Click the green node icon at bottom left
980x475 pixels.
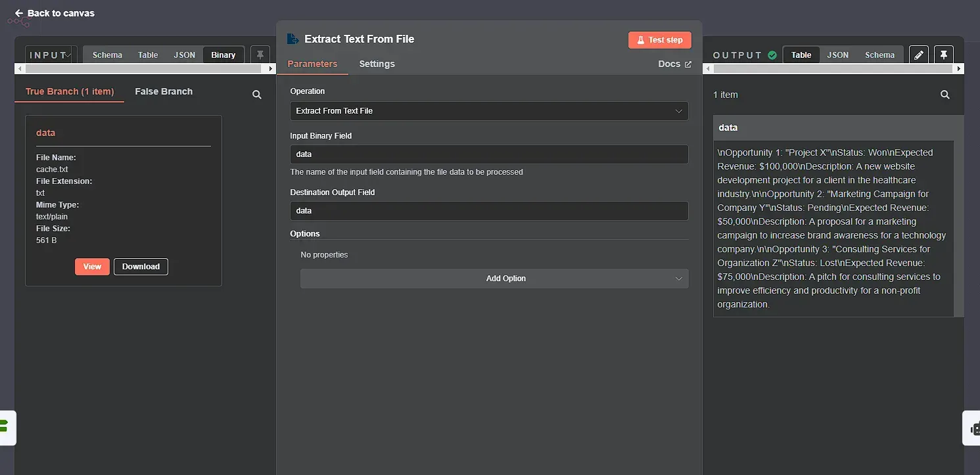click(7, 428)
